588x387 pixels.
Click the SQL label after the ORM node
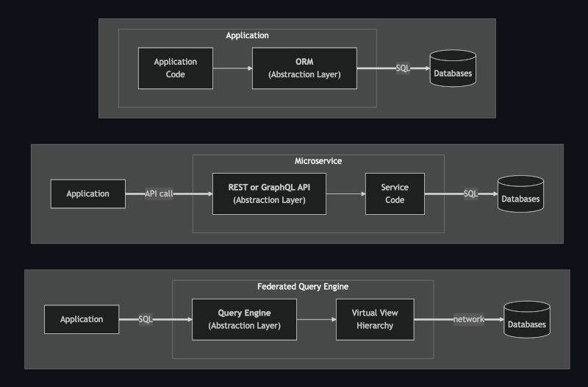[403, 68]
